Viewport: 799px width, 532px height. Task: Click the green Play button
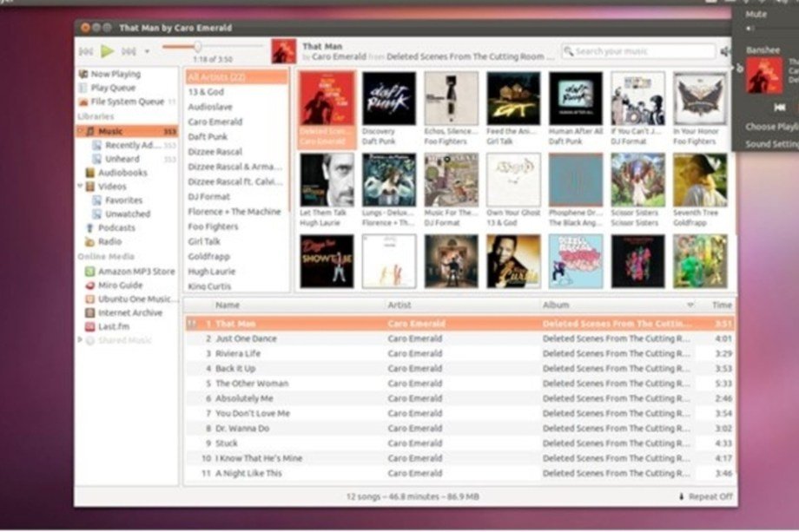(107, 51)
